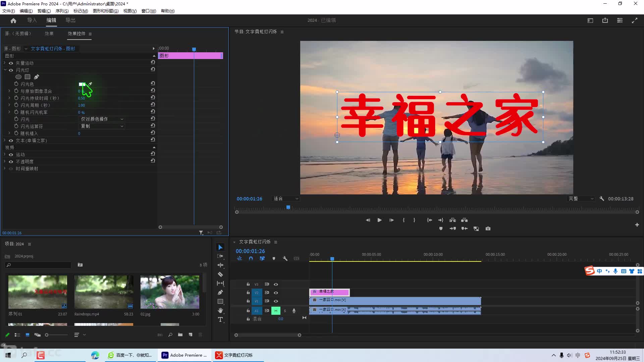
Task: Toggle 矢量运动 effect on or off
Action: pyautogui.click(x=11, y=63)
